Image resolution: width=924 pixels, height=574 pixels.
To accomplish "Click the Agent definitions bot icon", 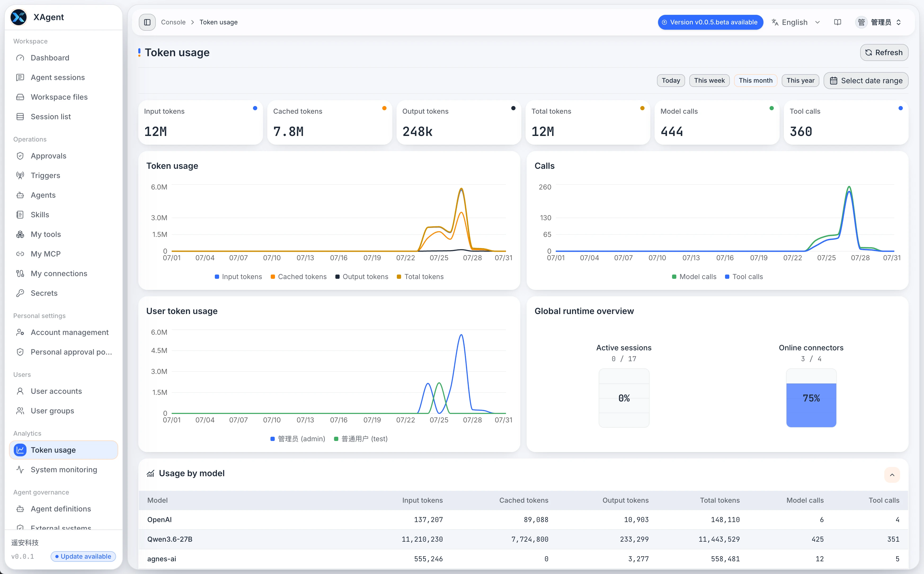I will click(x=20, y=509).
